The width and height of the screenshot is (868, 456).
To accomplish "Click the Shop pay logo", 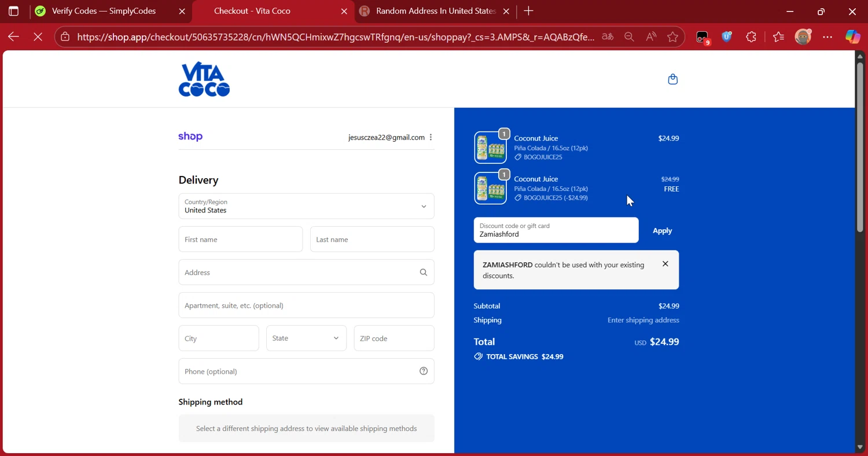I will pyautogui.click(x=190, y=137).
